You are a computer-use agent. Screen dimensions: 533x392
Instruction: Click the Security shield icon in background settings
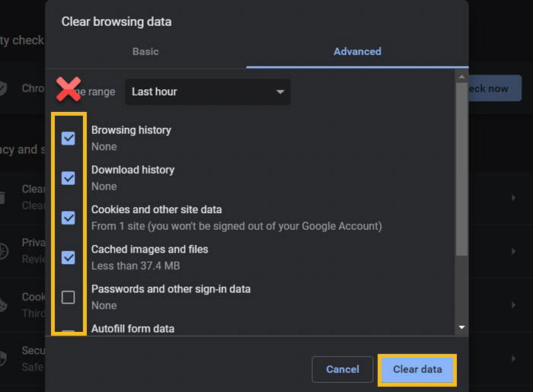(3, 359)
